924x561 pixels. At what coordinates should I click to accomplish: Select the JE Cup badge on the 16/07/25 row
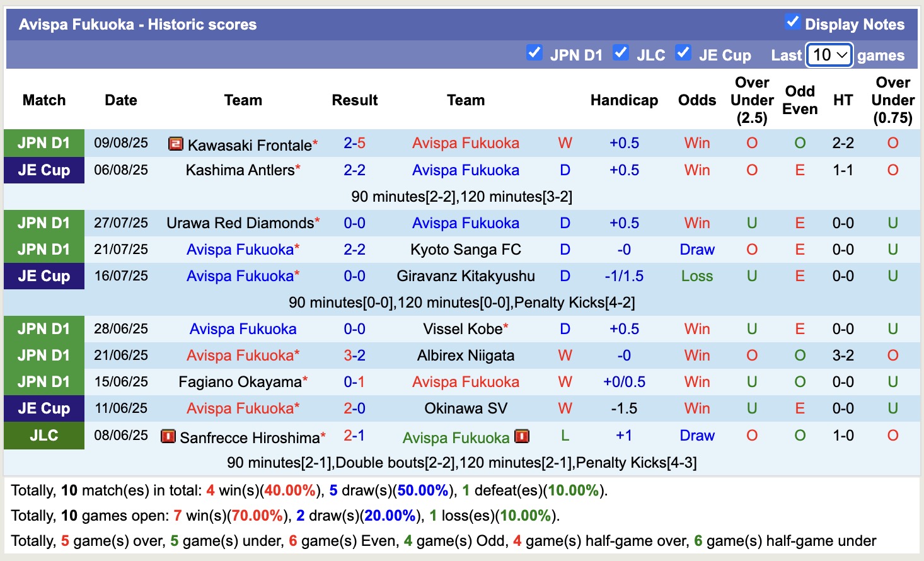click(x=43, y=275)
